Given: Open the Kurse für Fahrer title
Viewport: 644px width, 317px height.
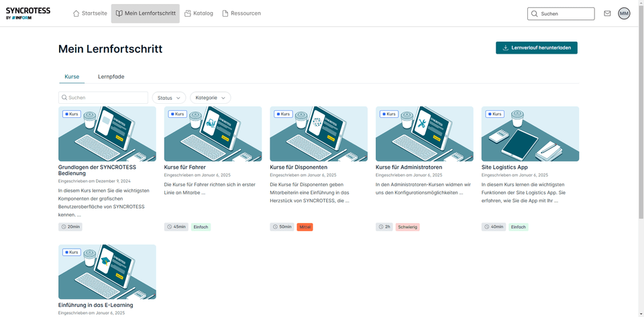Looking at the screenshot, I should 185,168.
